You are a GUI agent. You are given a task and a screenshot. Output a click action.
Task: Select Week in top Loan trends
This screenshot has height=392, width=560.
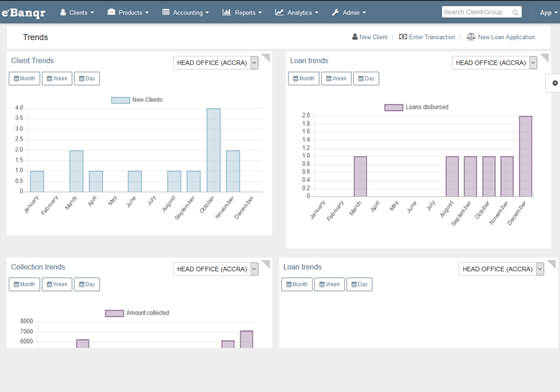tap(336, 79)
